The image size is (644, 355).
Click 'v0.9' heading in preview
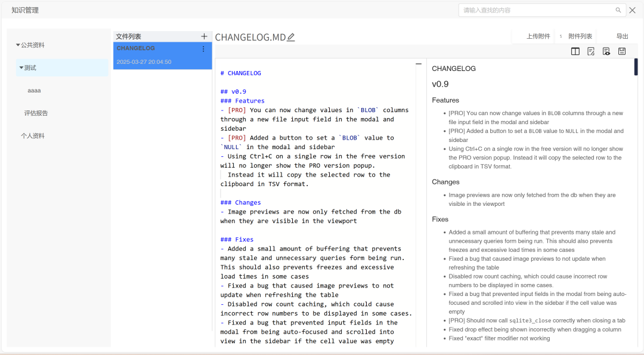440,84
